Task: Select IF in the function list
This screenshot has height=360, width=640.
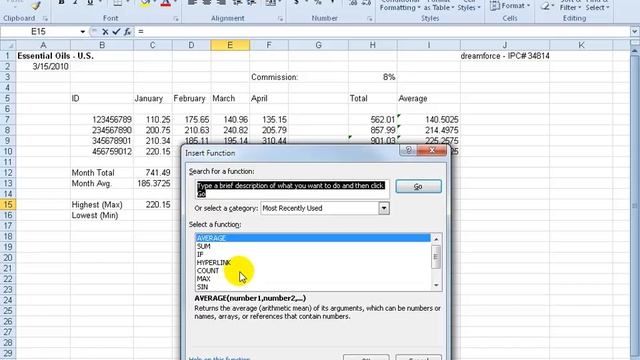Action: pos(313,254)
